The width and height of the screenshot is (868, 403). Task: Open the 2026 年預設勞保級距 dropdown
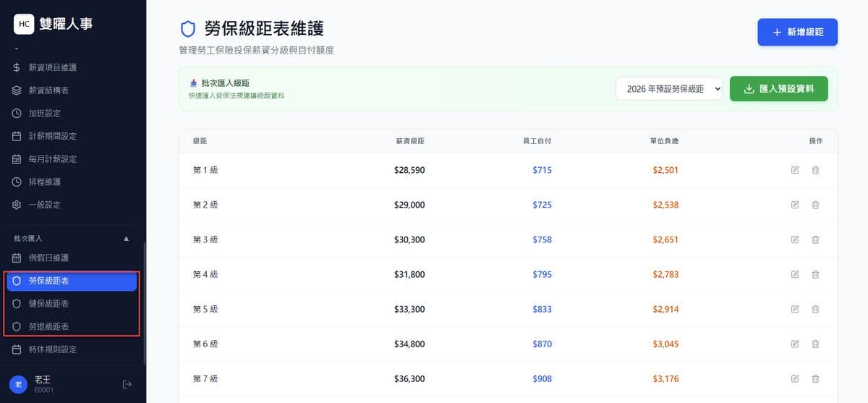669,89
